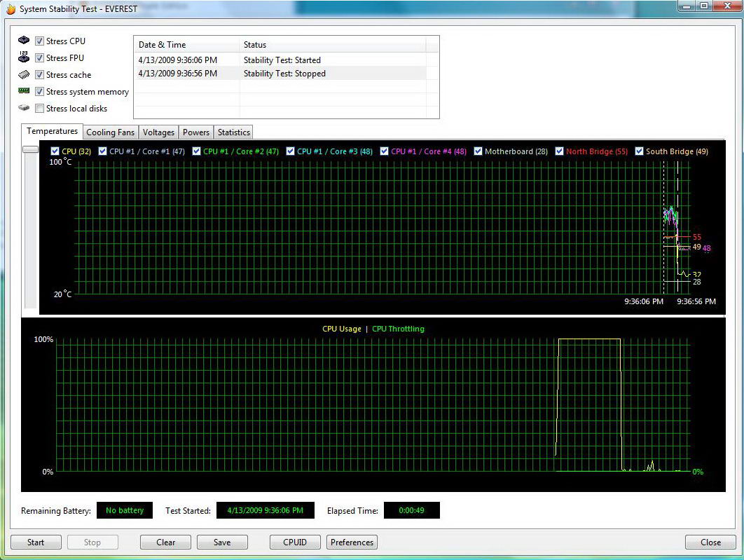This screenshot has height=560, width=744.
Task: Click the Clear button
Action: tap(165, 542)
